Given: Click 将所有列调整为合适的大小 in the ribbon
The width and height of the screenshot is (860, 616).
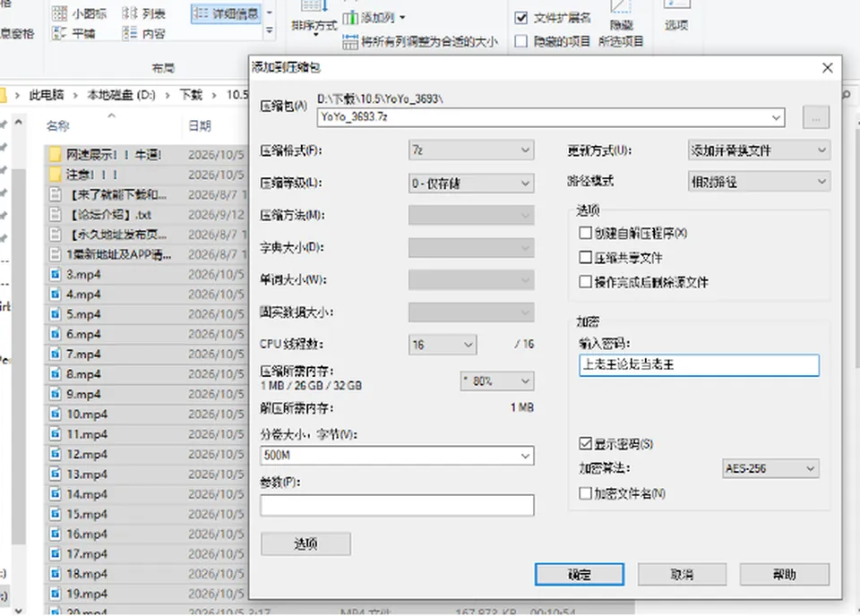Looking at the screenshot, I should [x=421, y=42].
